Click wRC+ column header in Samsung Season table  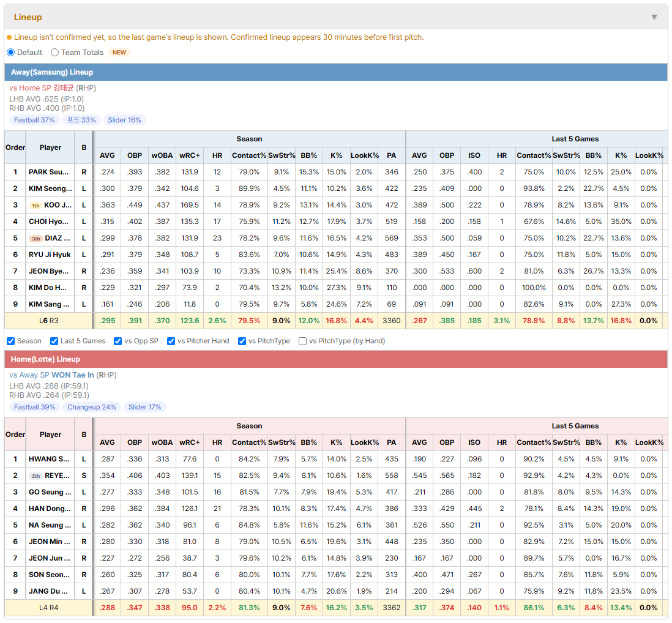coord(190,155)
